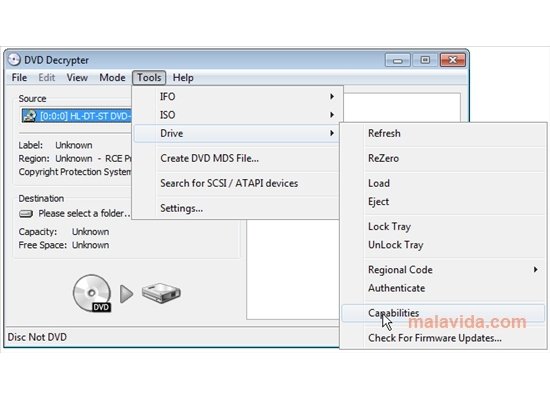Click the DVD Decrypter title bar disc icon
This screenshot has width=550, height=400.
click(14, 59)
